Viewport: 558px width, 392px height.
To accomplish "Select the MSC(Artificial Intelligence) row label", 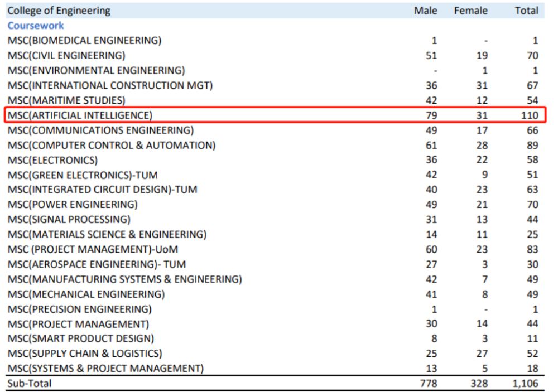I will (80, 115).
